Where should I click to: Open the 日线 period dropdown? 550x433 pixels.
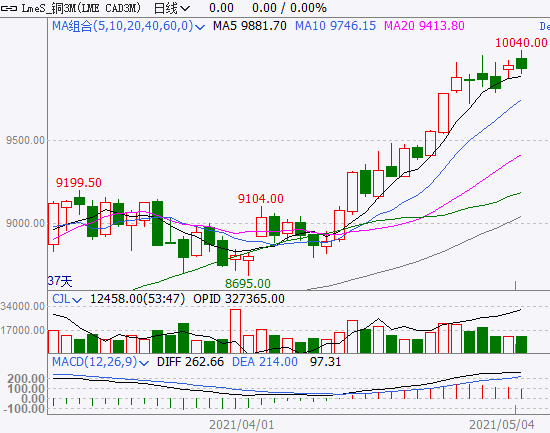coord(172,8)
